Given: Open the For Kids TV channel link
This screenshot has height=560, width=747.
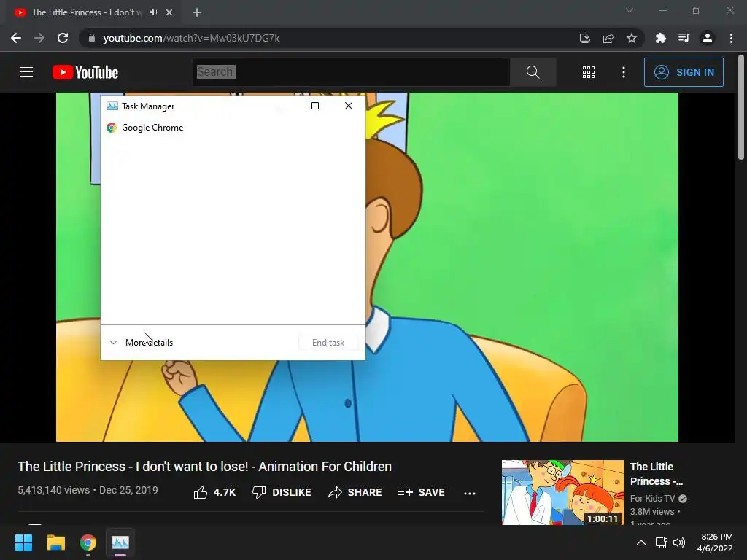Looking at the screenshot, I should tap(652, 499).
